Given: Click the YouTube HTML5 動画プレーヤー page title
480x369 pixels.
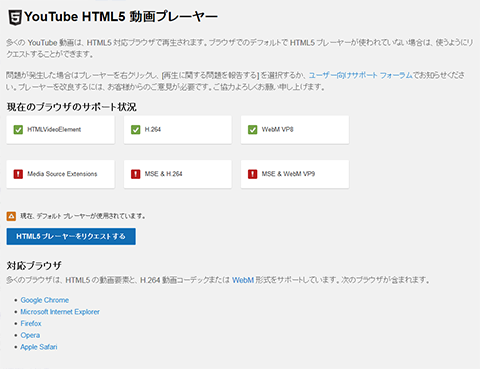Looking at the screenshot, I should point(121,17).
